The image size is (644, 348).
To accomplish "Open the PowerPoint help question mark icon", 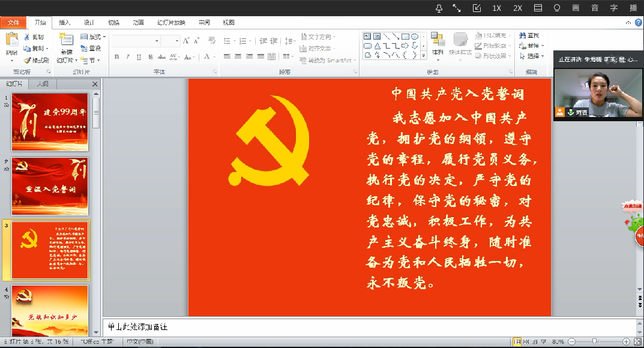I will (x=637, y=22).
